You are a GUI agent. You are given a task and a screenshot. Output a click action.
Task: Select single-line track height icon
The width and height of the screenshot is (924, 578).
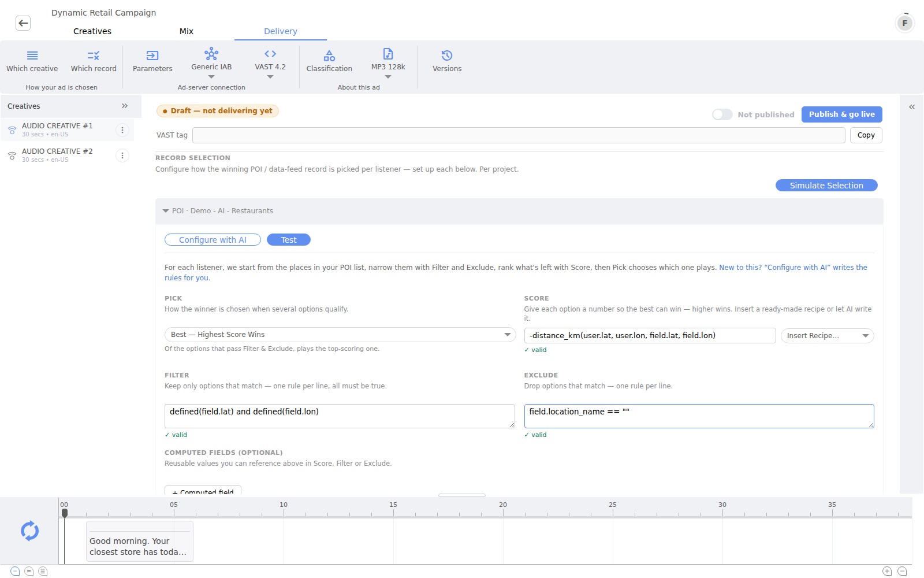(x=15, y=571)
